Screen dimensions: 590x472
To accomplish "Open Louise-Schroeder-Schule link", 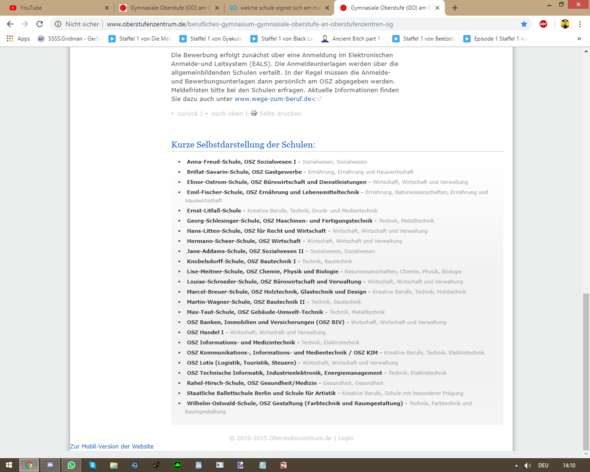I will 274,282.
